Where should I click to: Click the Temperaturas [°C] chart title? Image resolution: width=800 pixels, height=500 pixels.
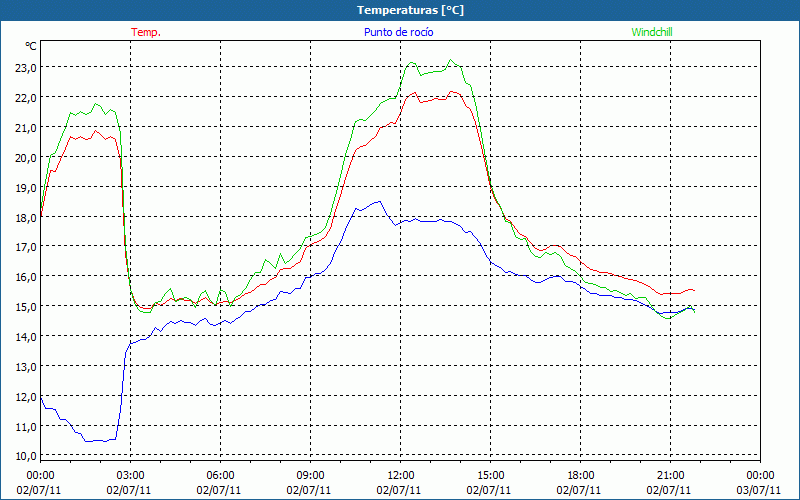[x=411, y=10]
